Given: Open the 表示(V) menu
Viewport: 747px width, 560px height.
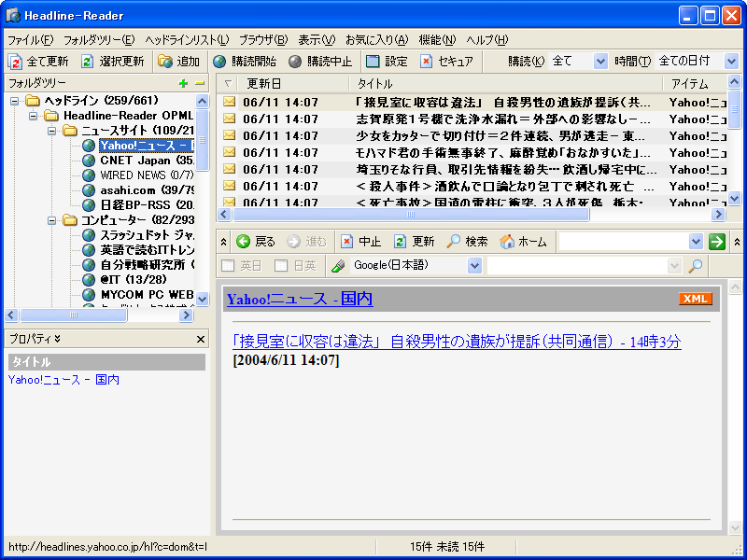Looking at the screenshot, I should [x=317, y=39].
